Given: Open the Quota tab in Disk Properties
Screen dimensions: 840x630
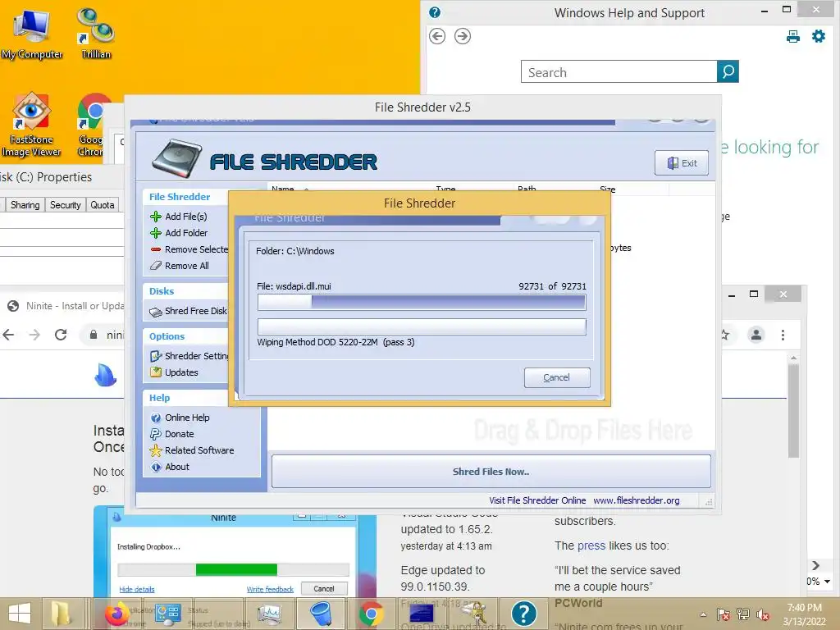Looking at the screenshot, I should click(x=103, y=205).
